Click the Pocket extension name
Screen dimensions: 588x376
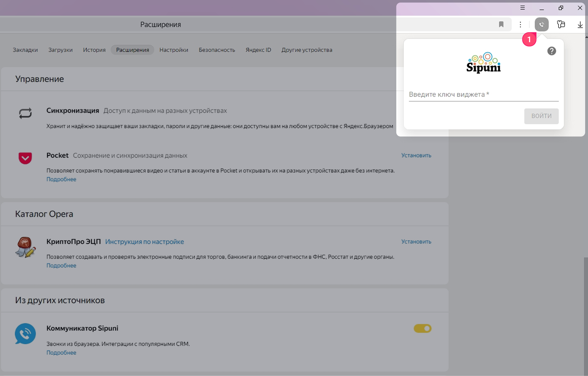[58, 155]
